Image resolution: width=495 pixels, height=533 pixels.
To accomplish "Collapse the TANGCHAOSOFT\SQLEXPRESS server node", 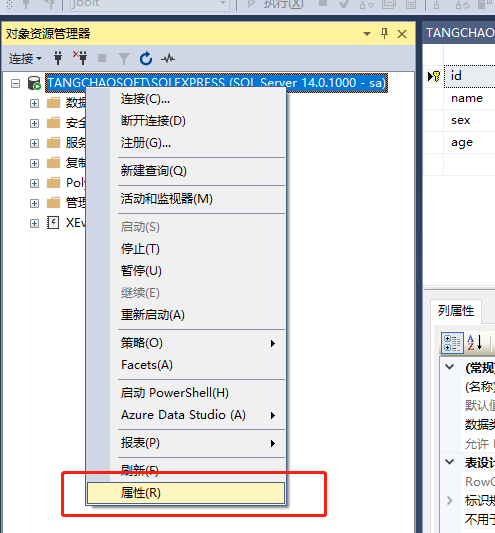I will 15,83.
